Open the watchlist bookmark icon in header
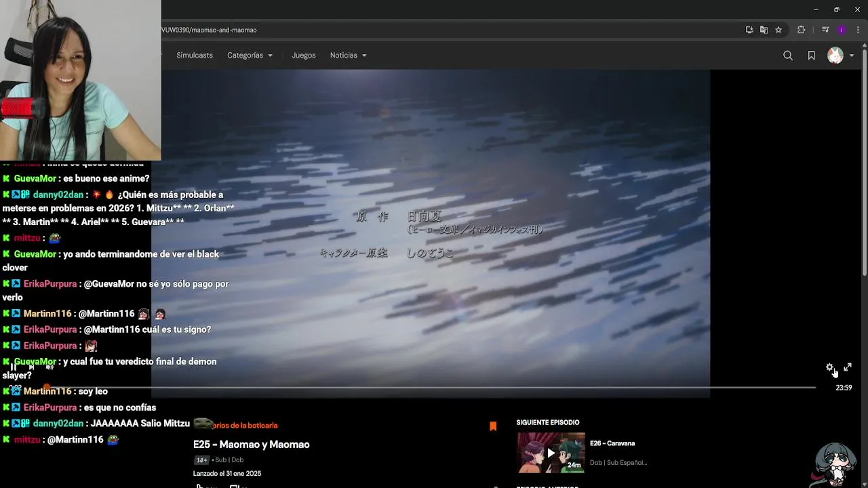The image size is (868, 488). 811,56
